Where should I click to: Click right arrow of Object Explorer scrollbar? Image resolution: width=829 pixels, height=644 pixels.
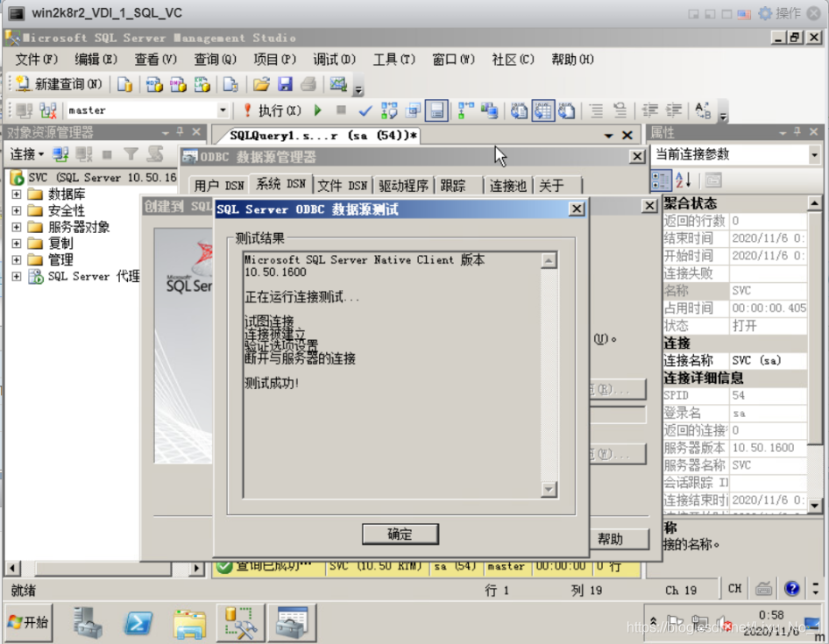(196, 569)
